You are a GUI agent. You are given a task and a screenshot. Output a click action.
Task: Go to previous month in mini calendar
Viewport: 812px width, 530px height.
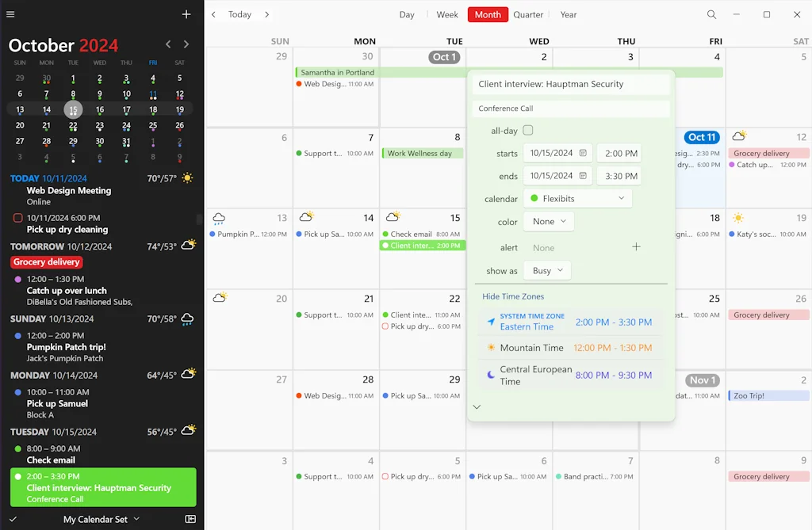(168, 44)
